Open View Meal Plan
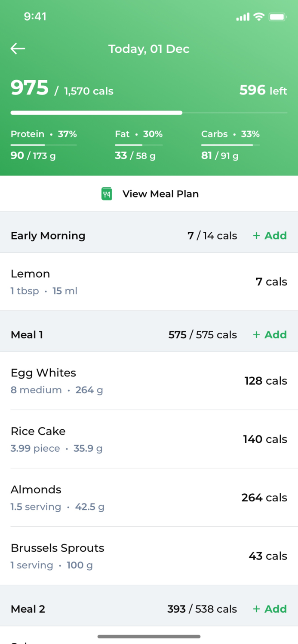Screen dimensions: 298x644 click(160, 194)
